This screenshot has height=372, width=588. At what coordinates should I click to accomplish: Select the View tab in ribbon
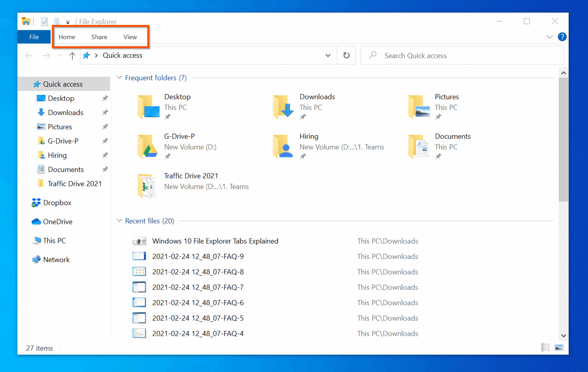click(x=130, y=37)
